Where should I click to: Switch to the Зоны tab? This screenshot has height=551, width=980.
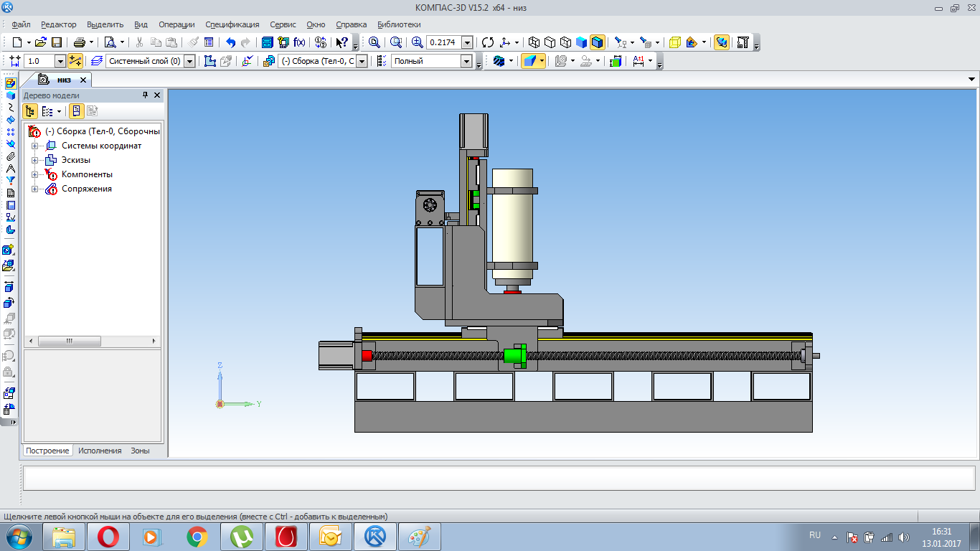pos(140,451)
